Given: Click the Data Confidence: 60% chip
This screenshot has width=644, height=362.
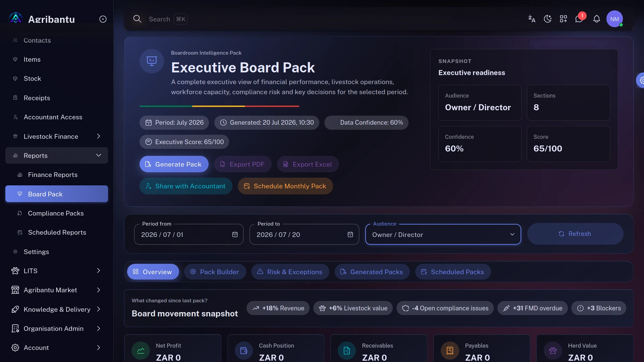Looking at the screenshot, I should (x=366, y=123).
